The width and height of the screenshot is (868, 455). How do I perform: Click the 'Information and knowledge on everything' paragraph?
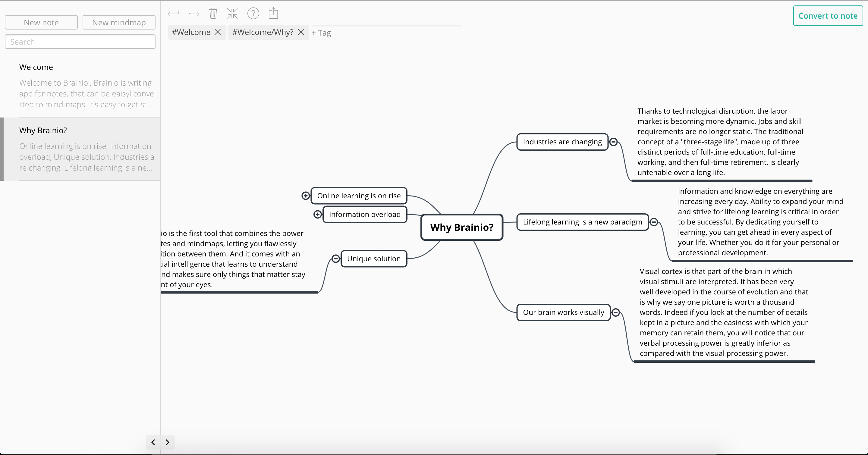click(x=760, y=222)
